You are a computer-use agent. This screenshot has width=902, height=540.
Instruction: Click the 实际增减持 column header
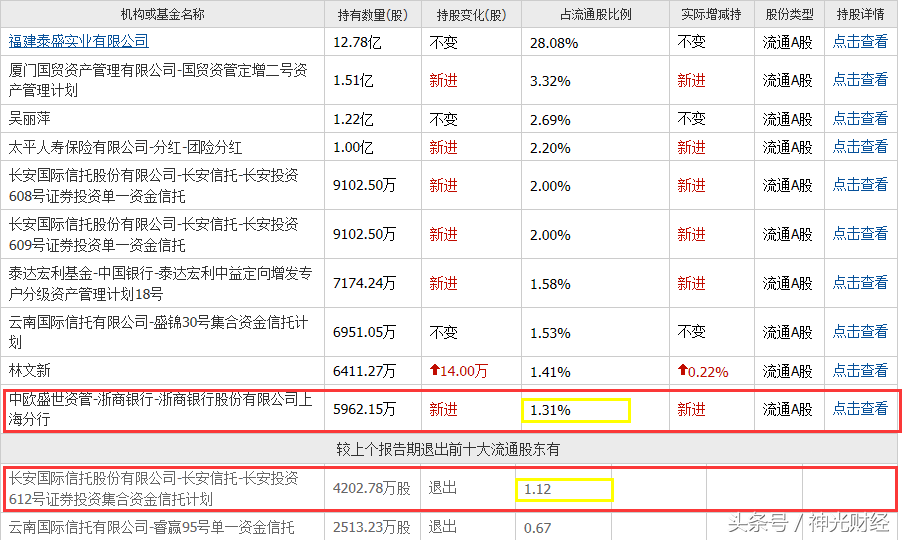711,14
